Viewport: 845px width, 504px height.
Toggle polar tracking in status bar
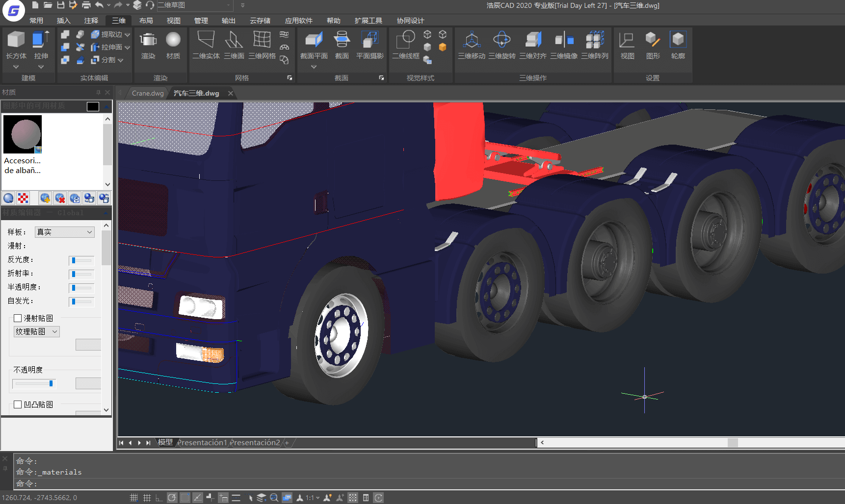[172, 498]
